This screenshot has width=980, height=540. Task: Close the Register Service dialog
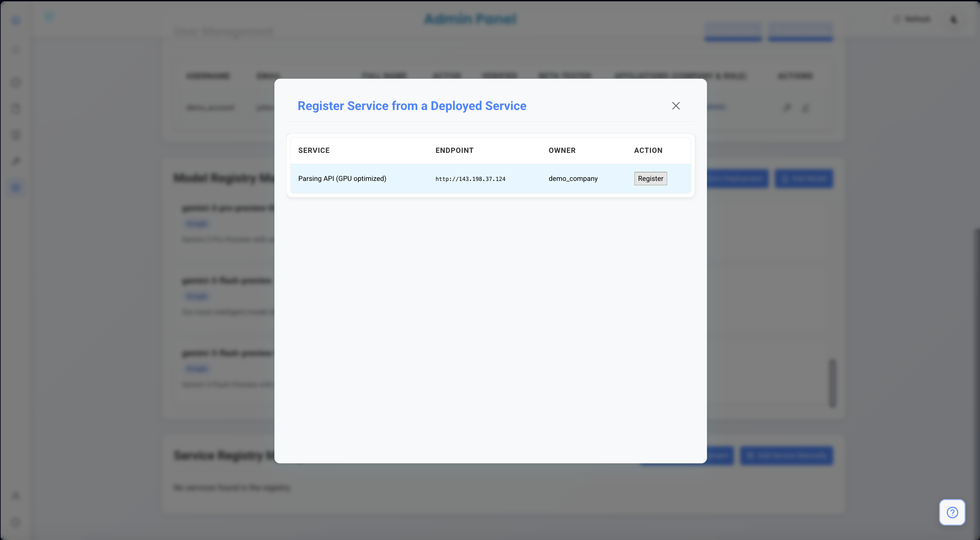(x=676, y=106)
